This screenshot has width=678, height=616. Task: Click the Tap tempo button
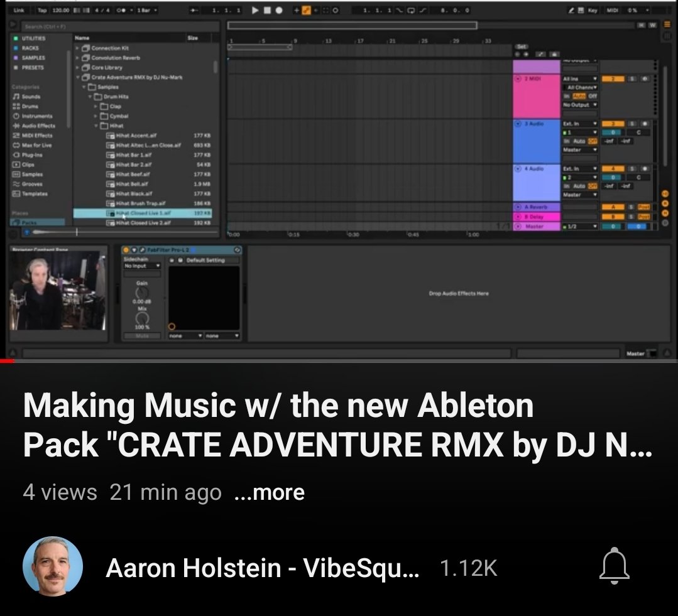pyautogui.click(x=42, y=10)
